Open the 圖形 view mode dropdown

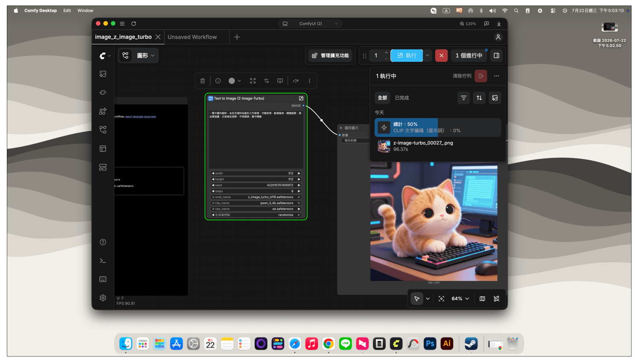click(145, 55)
